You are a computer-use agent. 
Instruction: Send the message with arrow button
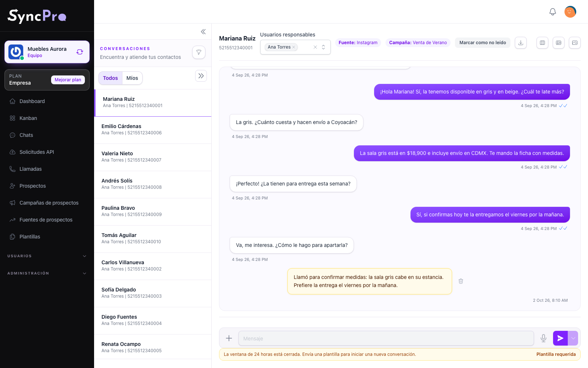click(560, 338)
